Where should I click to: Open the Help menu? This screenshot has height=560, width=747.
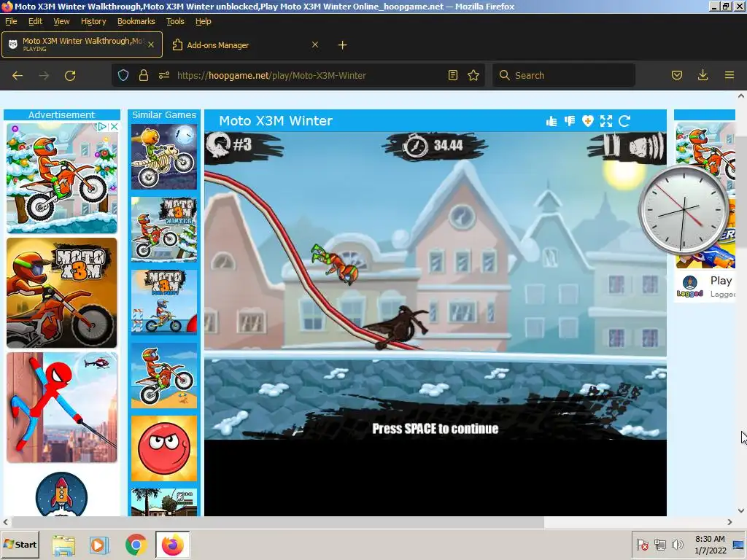tap(203, 21)
